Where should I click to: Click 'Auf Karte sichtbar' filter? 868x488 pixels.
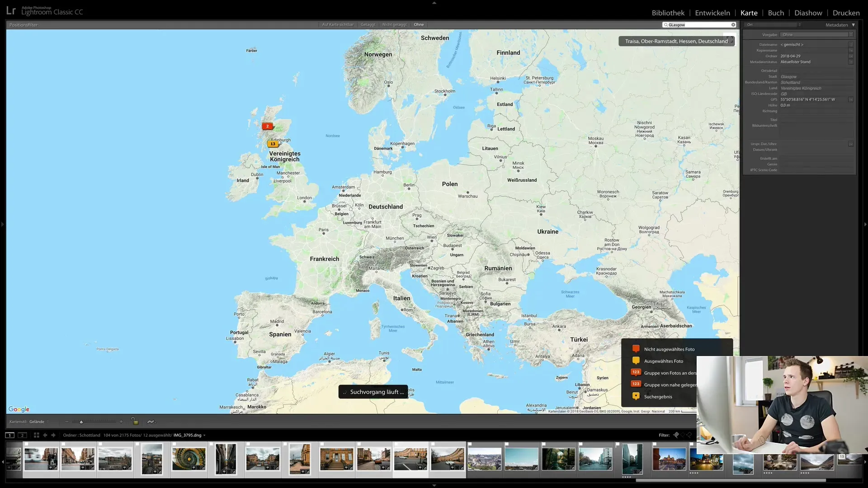[x=338, y=25]
